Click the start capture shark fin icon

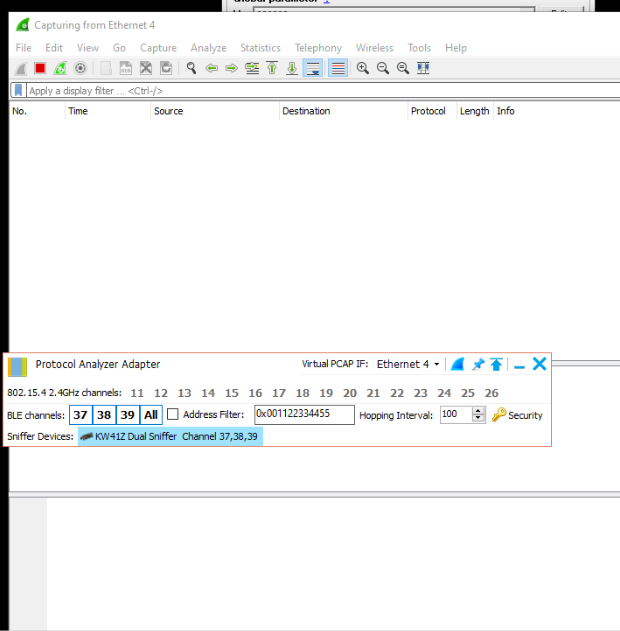tap(21, 68)
